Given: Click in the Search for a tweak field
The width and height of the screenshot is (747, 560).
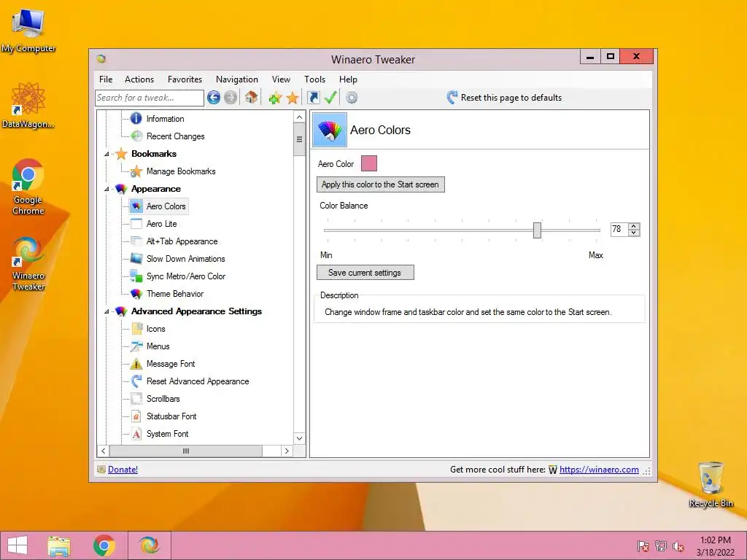Looking at the screenshot, I should [150, 98].
